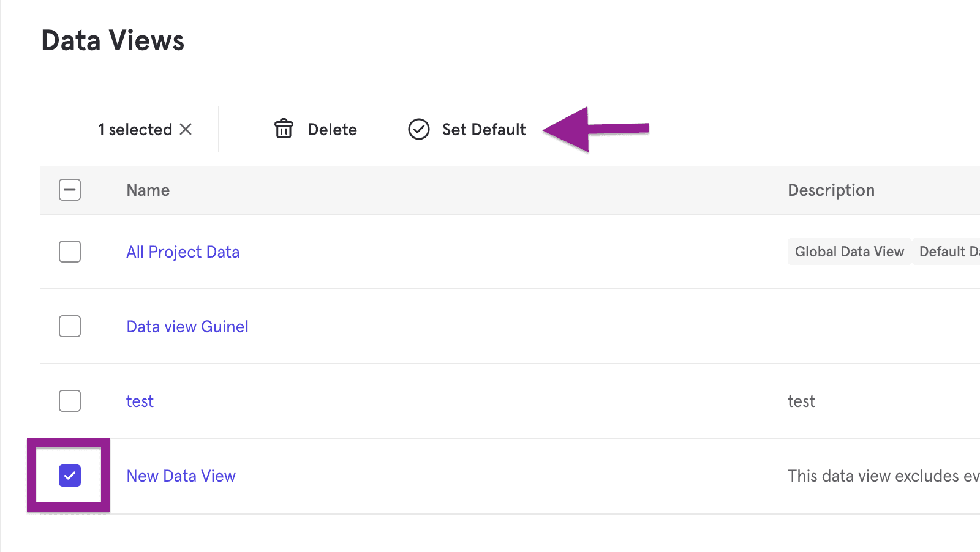Click the circled checkmark Set Default icon
This screenshot has height=552, width=980.
[419, 129]
